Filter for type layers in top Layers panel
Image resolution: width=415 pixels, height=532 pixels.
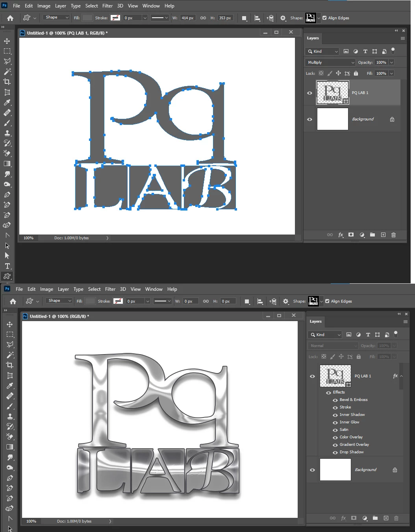point(365,52)
